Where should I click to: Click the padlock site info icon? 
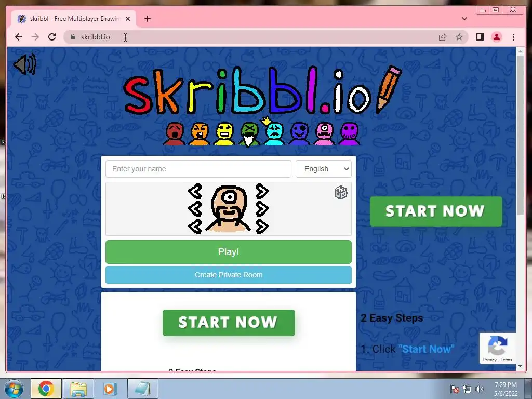[x=73, y=37]
